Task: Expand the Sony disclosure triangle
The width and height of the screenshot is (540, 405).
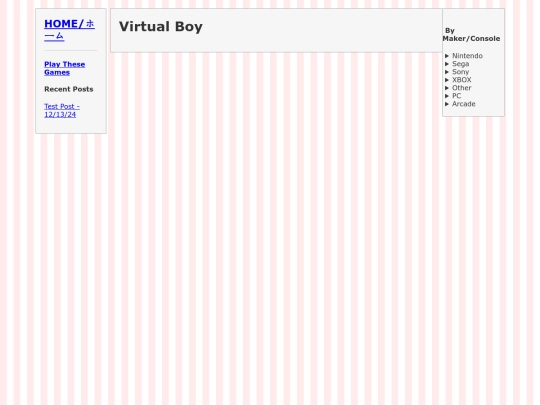Action: [x=447, y=72]
